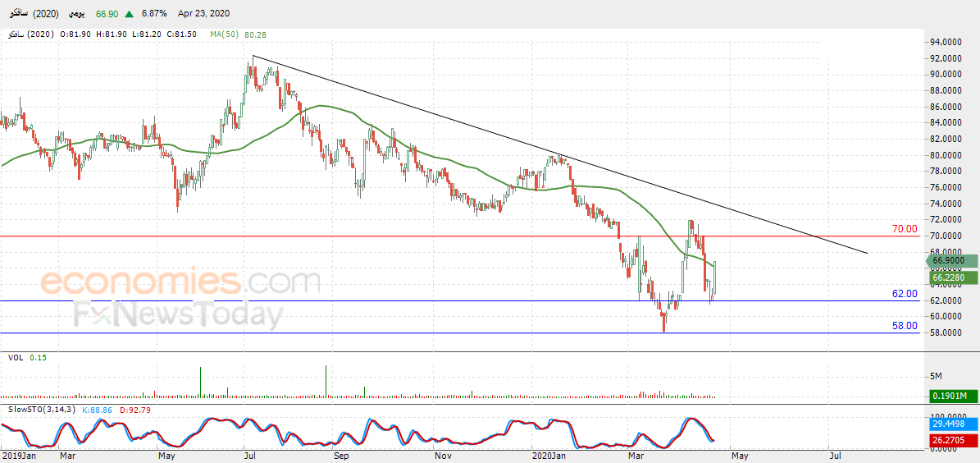Viewport: 980px width, 463px height.
Task: Click the low value L:81.20
Action: tap(146, 35)
